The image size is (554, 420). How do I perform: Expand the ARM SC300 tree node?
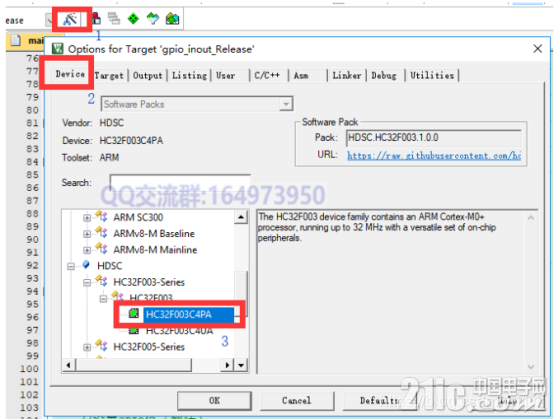87,218
